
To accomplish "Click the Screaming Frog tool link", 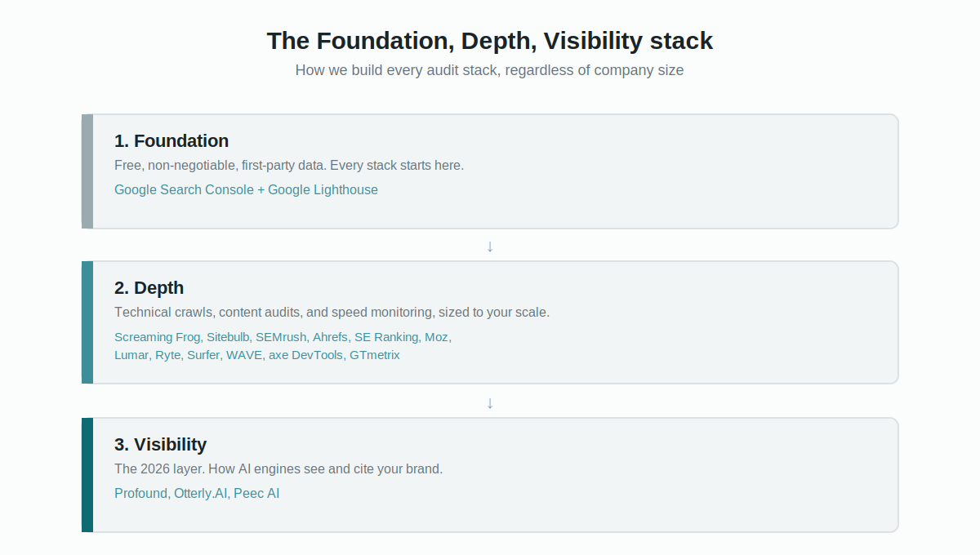I will pos(157,336).
